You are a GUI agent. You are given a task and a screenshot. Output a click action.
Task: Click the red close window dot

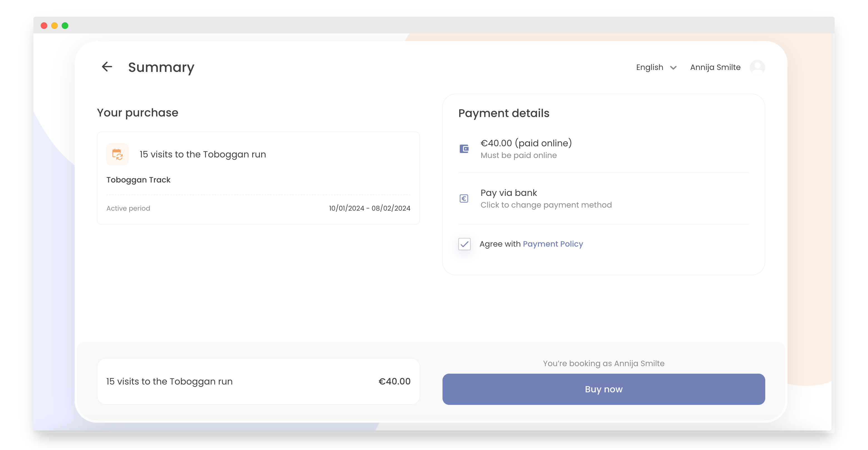point(44,26)
